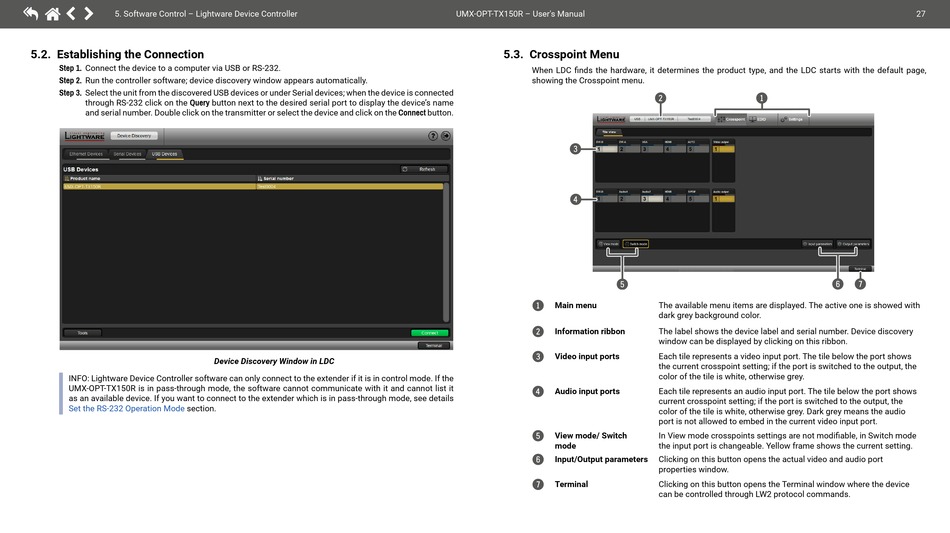Select audio input tile 4 in Crosspoint
Image resolution: width=950 pixels, height=533 pixels.
tap(675, 199)
